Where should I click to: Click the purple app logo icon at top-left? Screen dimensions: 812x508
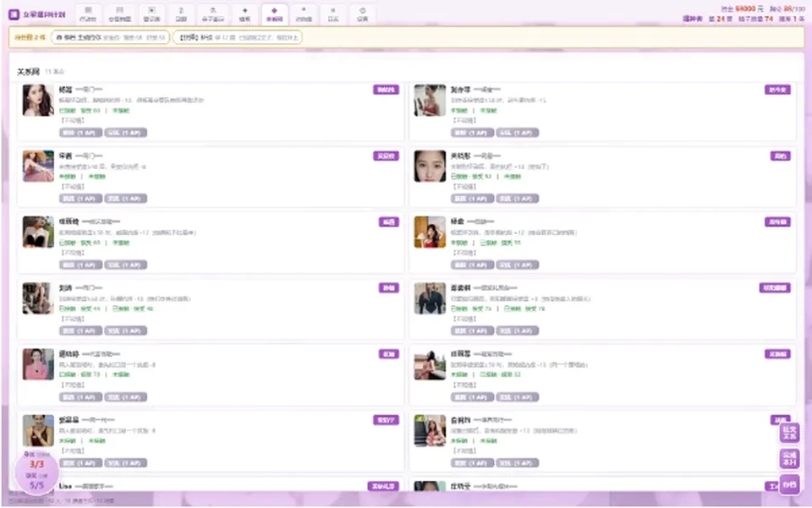tap(14, 14)
